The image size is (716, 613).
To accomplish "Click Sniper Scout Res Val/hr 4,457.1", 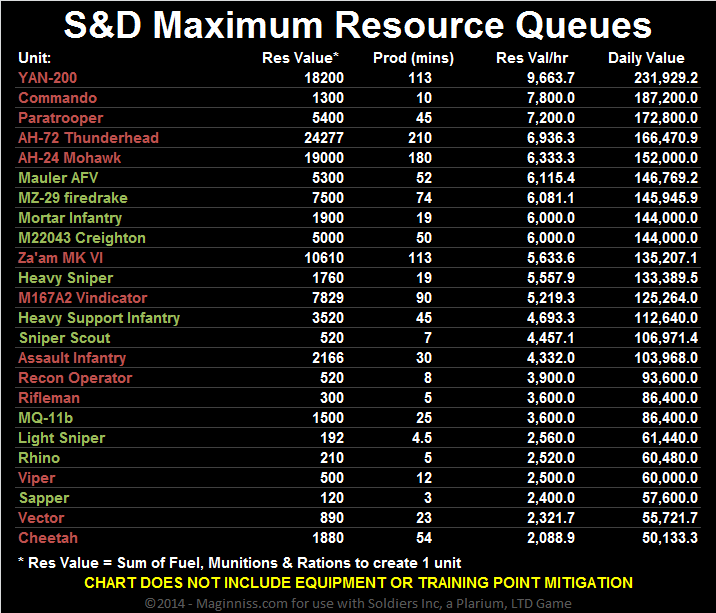I will click(x=551, y=338).
